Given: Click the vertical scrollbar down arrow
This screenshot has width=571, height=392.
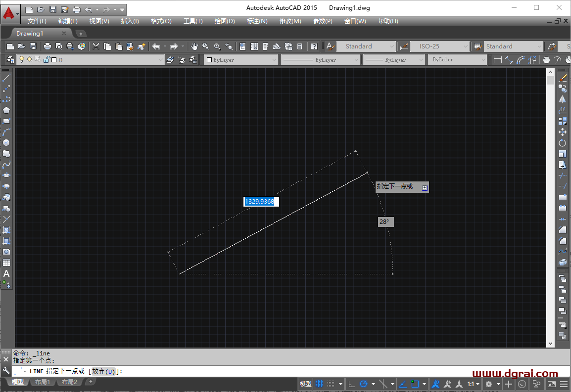Looking at the screenshot, I should coord(550,343).
